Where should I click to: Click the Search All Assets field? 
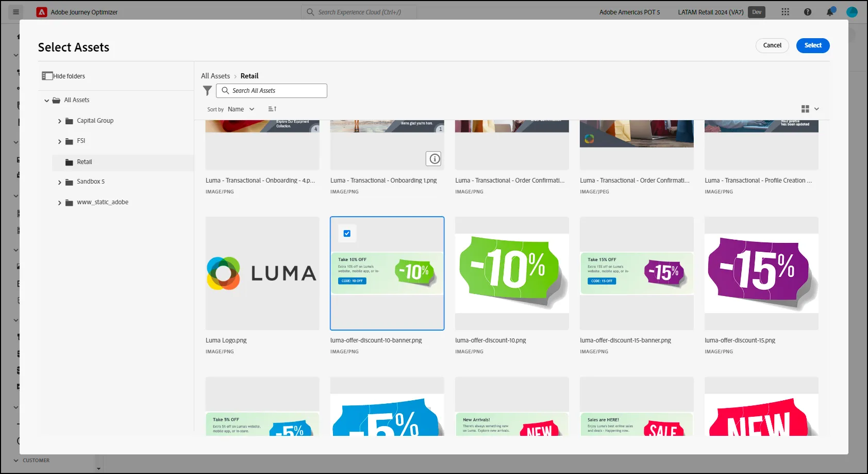click(x=272, y=91)
